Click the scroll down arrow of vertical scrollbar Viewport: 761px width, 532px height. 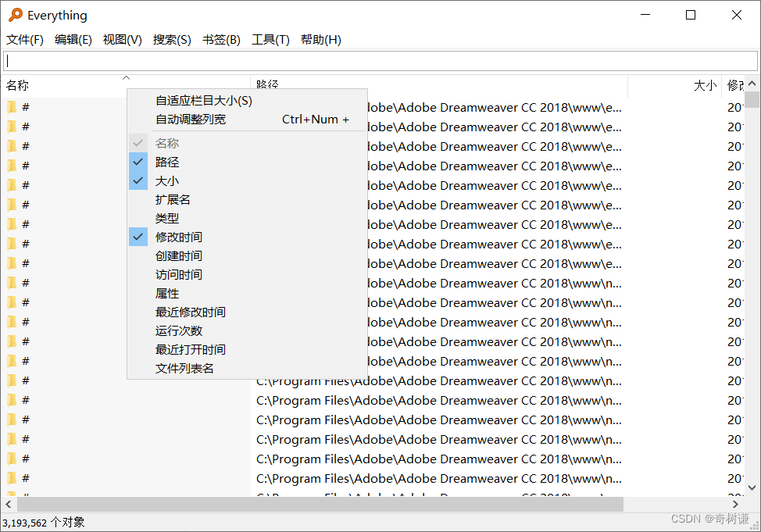coord(752,487)
